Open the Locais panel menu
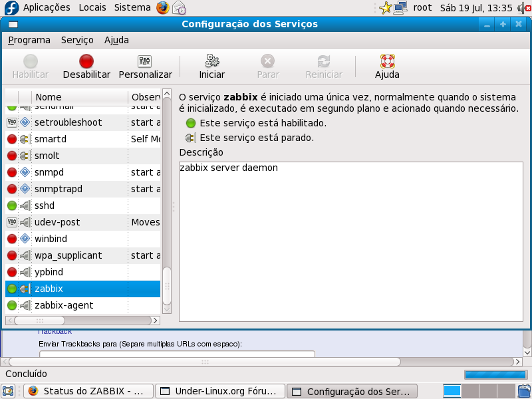 coord(92,7)
